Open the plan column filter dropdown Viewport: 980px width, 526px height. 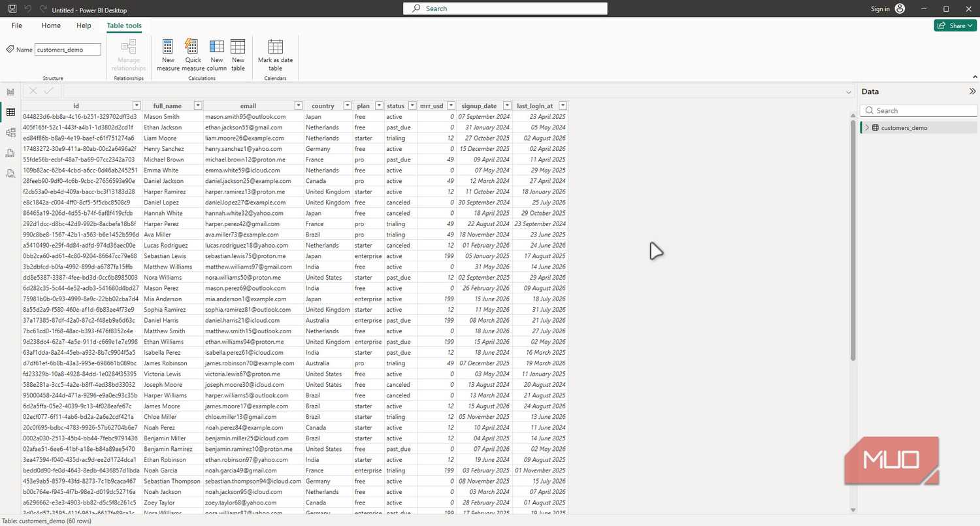pos(378,105)
